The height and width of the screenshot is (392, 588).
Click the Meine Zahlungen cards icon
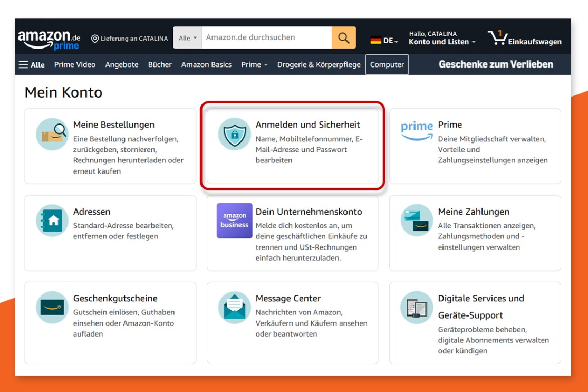[417, 221]
